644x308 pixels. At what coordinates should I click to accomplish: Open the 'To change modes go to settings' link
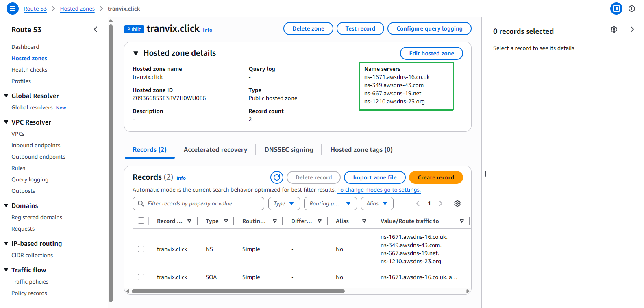379,190
